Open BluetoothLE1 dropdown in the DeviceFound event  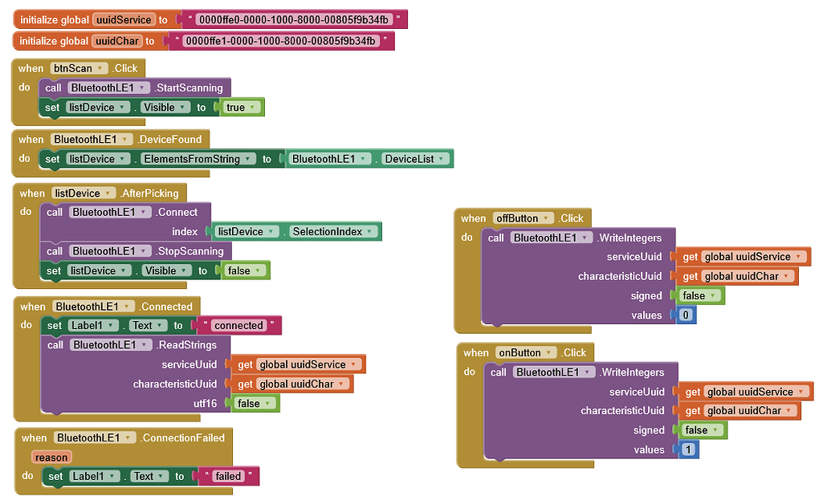[92, 140]
